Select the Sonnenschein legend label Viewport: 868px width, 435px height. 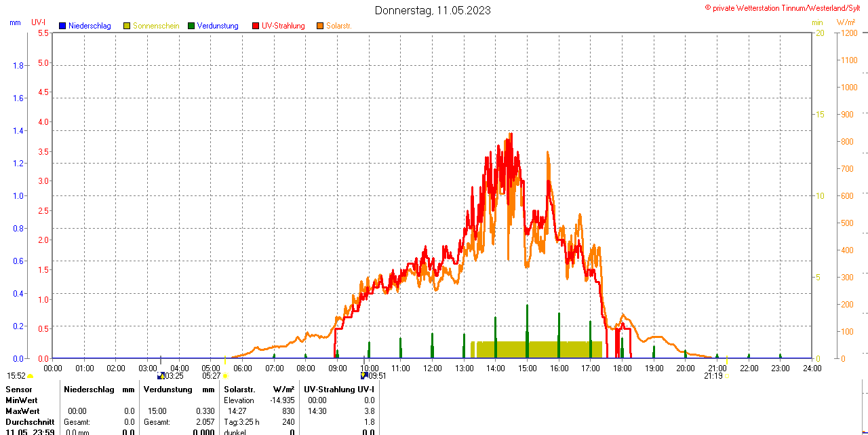tap(156, 26)
